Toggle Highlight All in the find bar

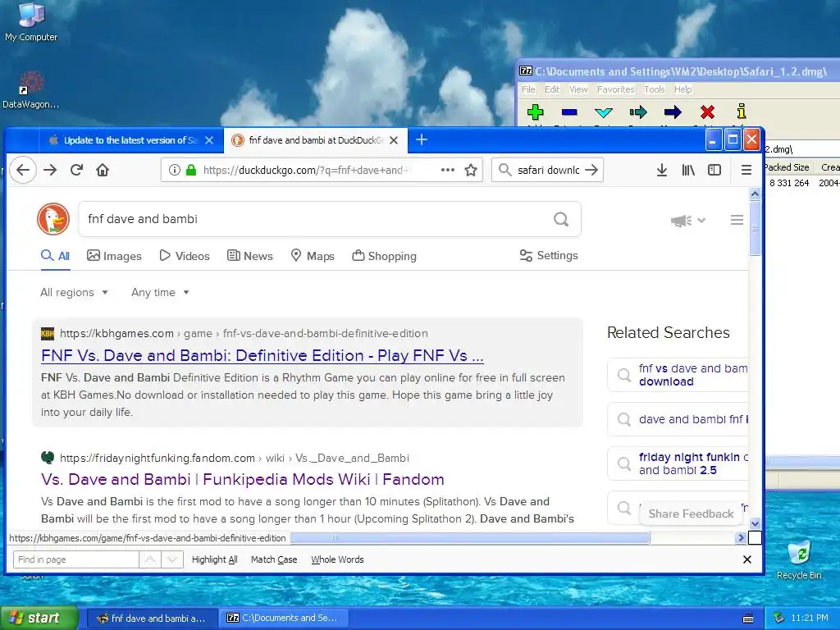[214, 559]
